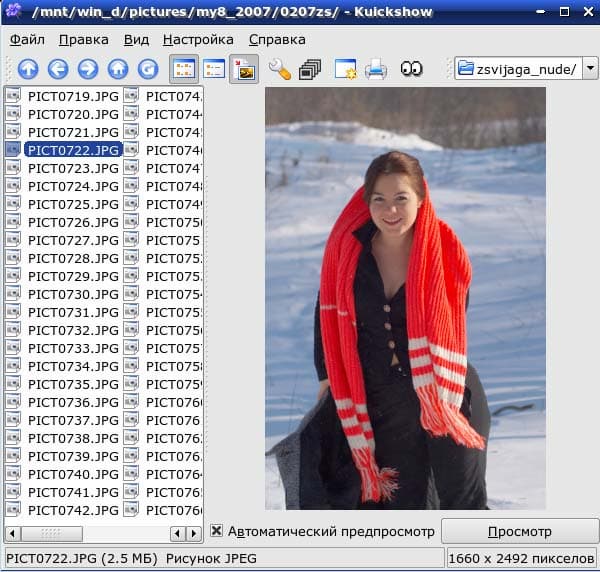
Task: Switch to detailed list view
Action: point(214,69)
